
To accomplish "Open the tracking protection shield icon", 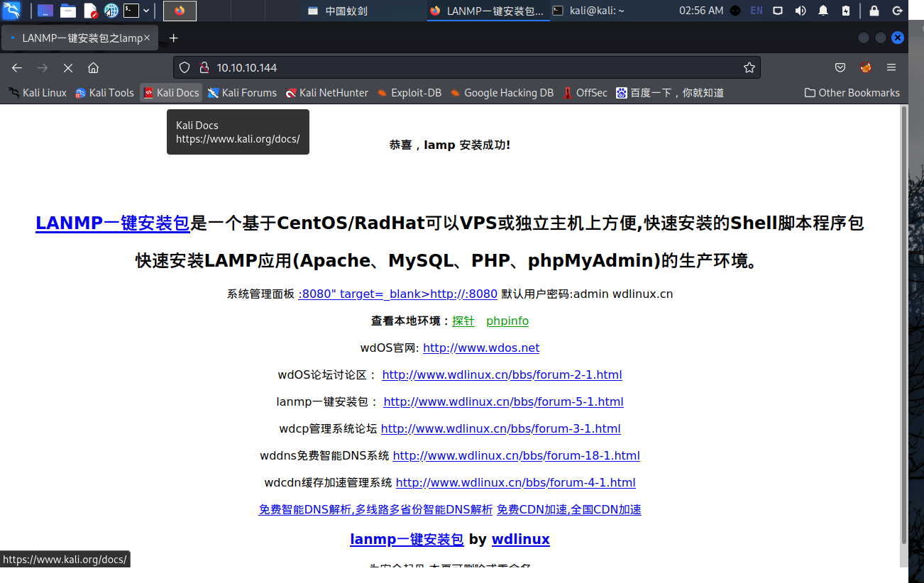I will pos(185,67).
